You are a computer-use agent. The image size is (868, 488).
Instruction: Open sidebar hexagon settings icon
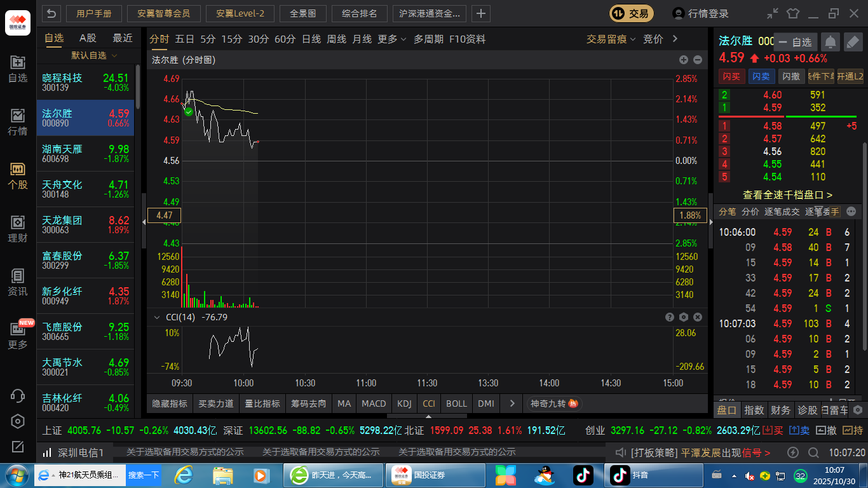pyautogui.click(x=18, y=421)
